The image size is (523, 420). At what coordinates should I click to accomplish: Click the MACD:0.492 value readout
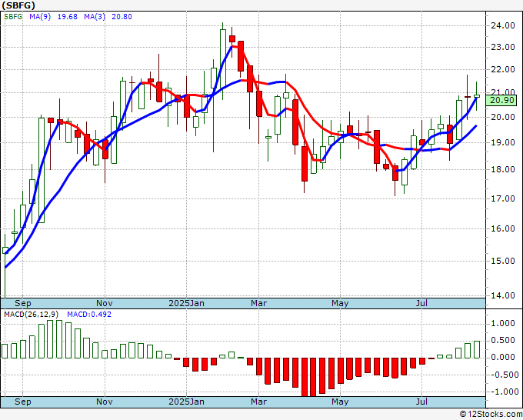tap(89, 315)
